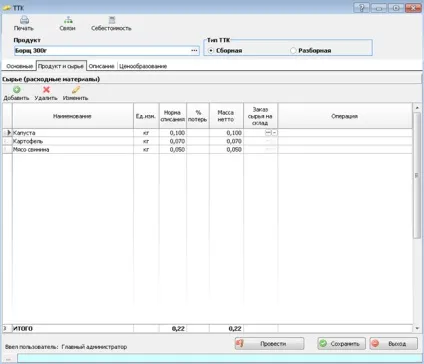
Task: Select the Мясо свинина row
Action: coord(207,149)
